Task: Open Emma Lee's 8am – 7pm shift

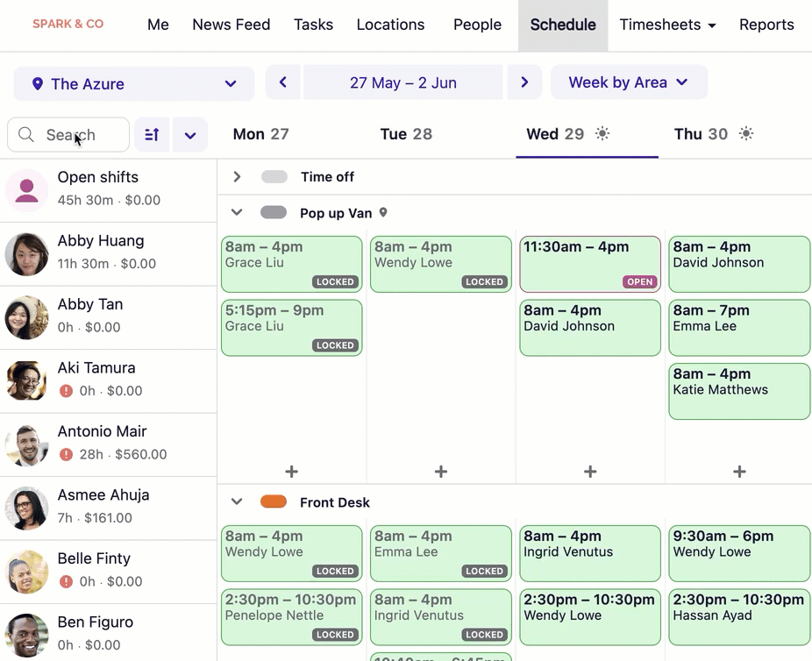Action: tap(739, 328)
